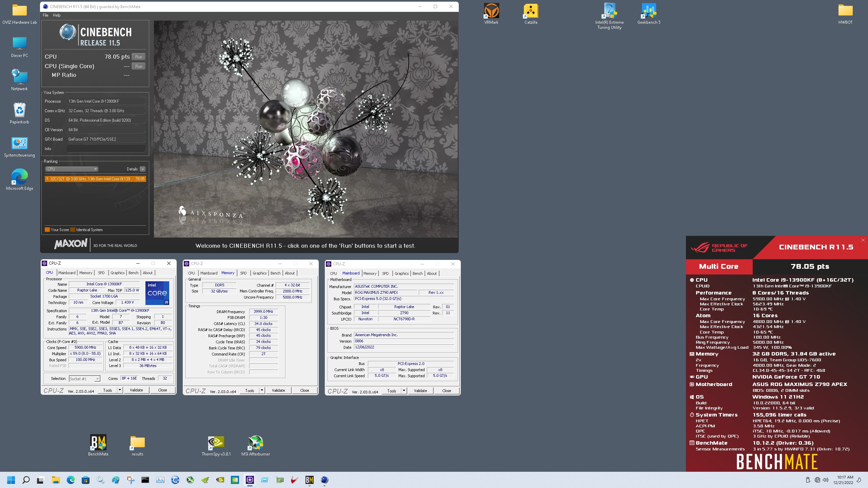Switch to Bench tab in the CPU-Z CPU-tab window
This screenshot has width=868, height=488.
[x=133, y=273]
